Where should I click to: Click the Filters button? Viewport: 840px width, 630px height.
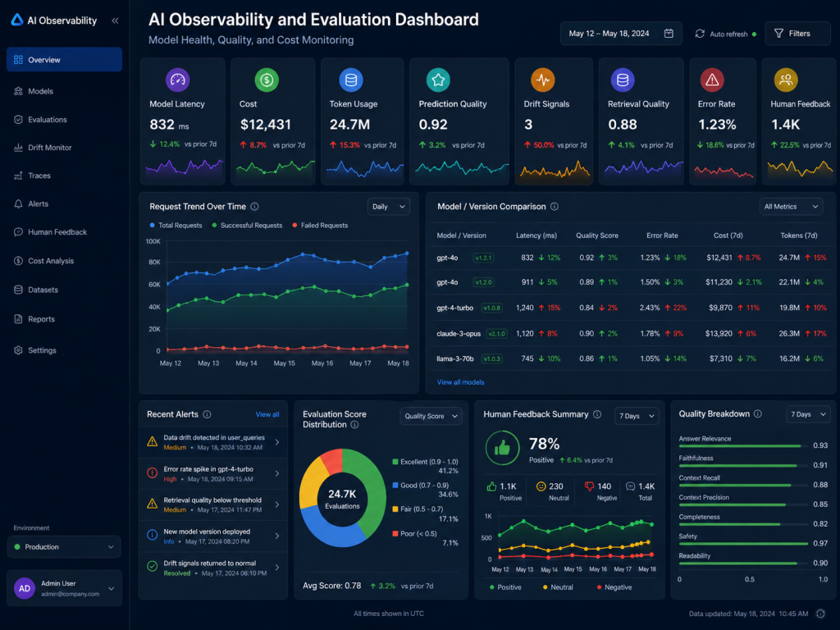point(797,33)
